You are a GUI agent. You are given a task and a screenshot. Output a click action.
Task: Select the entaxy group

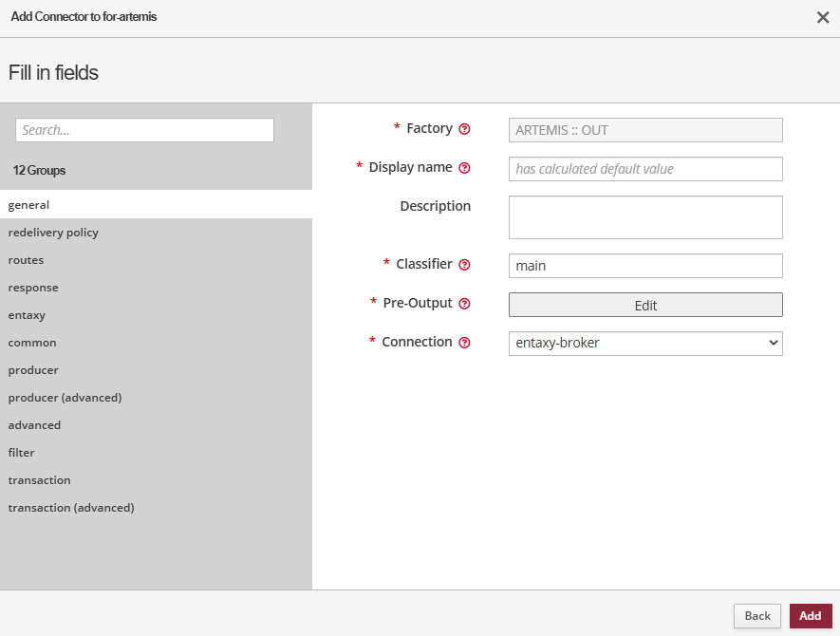tap(27, 315)
